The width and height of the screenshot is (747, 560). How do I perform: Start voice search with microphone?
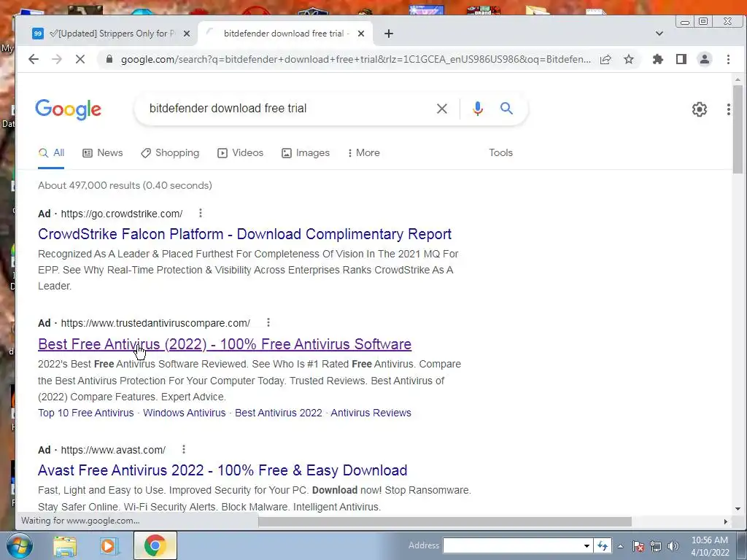pos(477,109)
